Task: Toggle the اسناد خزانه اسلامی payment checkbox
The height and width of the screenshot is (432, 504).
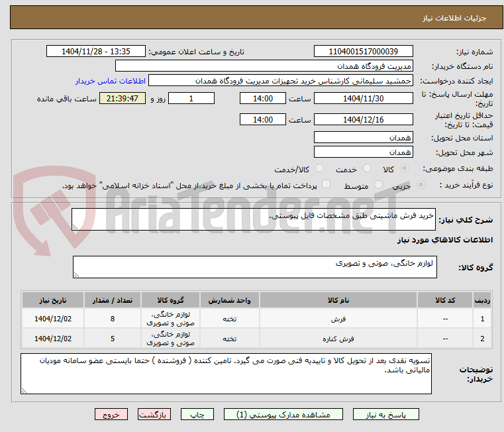Action: point(327,184)
